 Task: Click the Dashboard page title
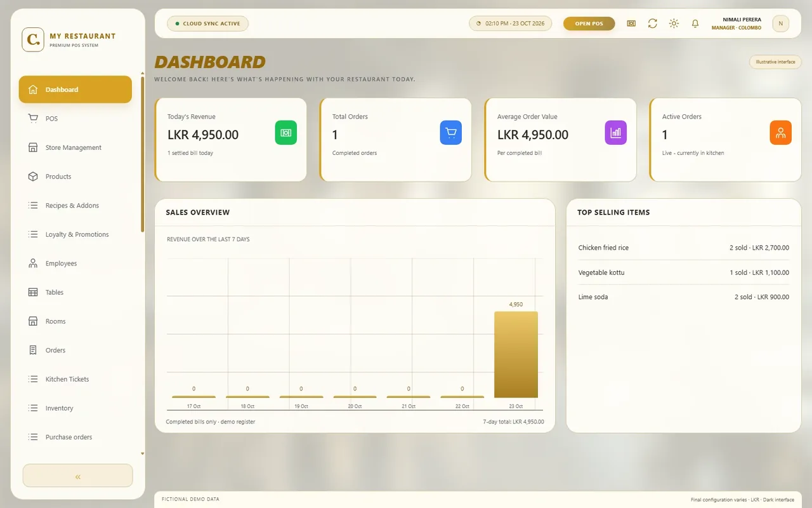click(210, 62)
